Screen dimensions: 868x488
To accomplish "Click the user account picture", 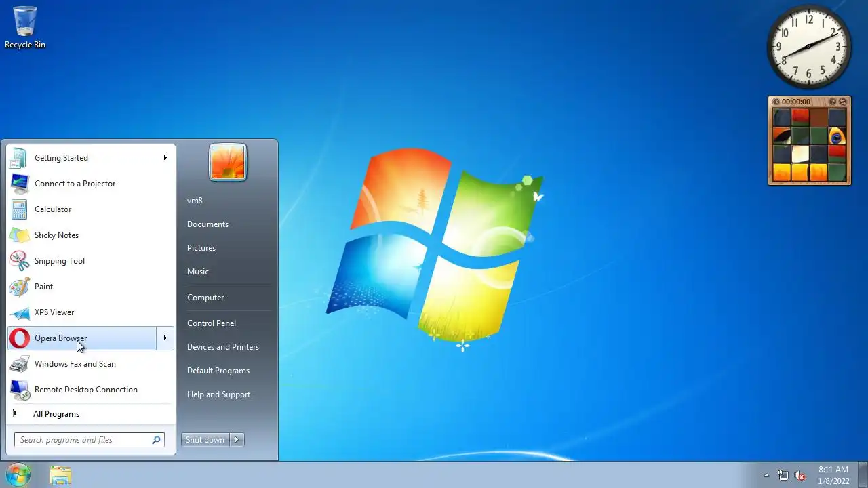I will coord(228,163).
